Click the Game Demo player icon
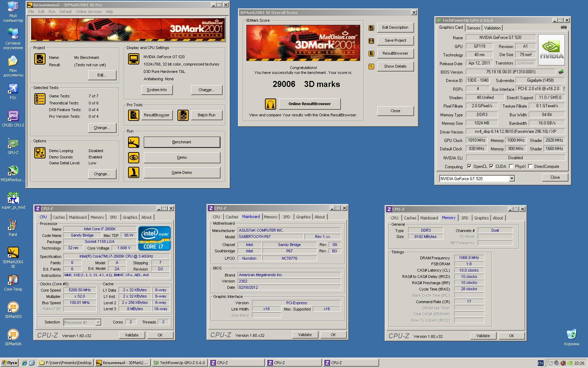The image size is (588, 368). coord(133,172)
